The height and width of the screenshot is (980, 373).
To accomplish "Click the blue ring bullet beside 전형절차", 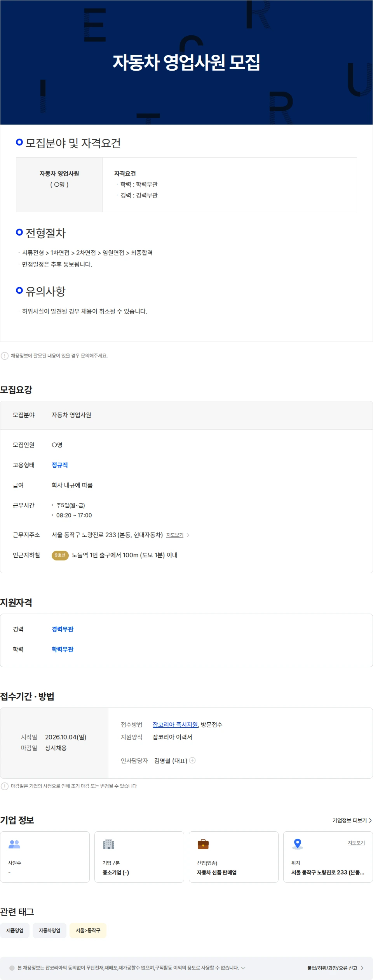I will click(19, 232).
